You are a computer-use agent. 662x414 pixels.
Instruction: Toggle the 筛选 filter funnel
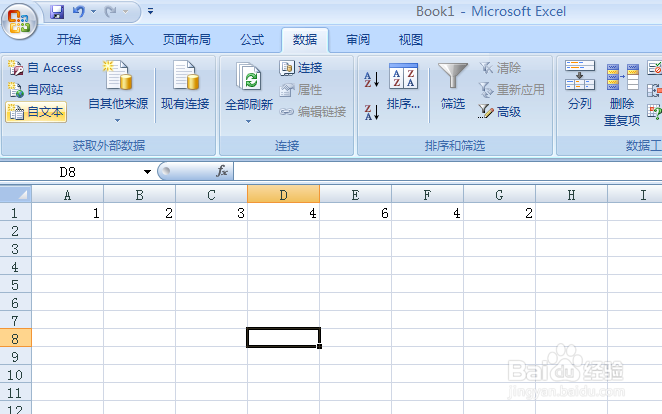(453, 87)
